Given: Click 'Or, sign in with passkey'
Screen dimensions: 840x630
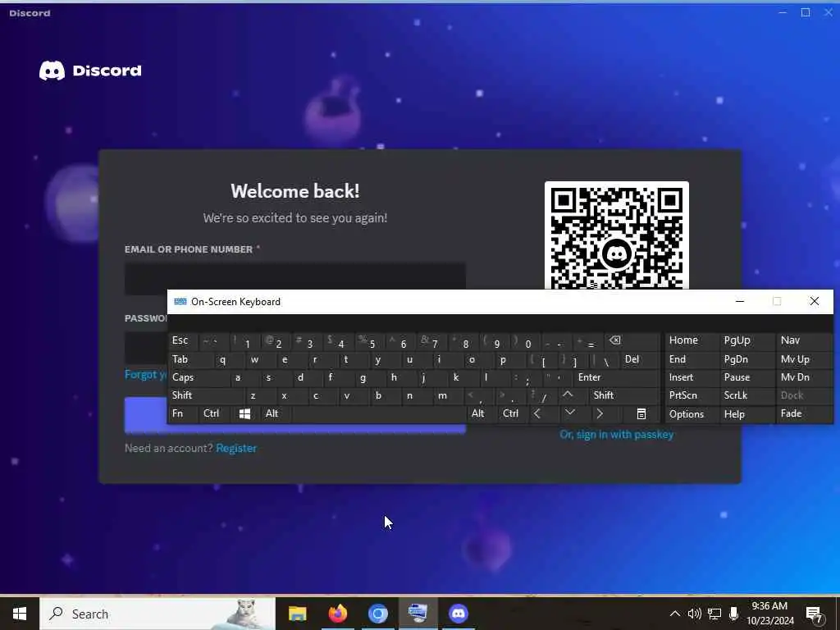Looking at the screenshot, I should coord(617,435).
